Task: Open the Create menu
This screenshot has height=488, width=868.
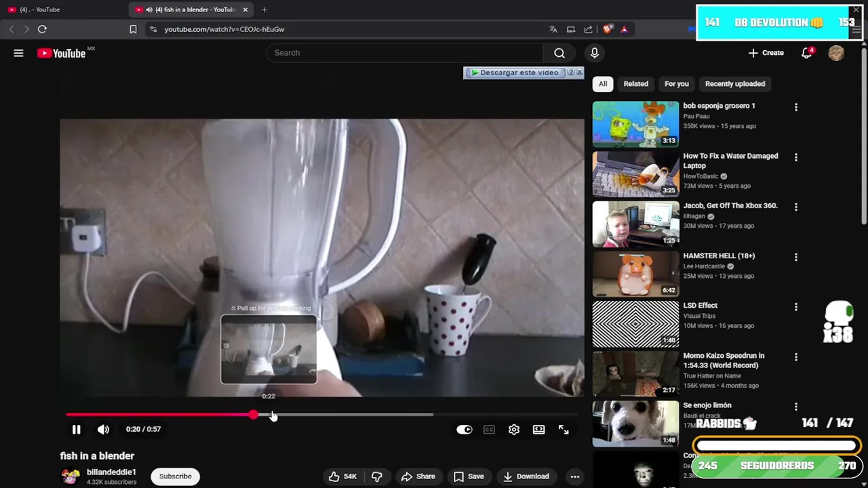Action: [x=766, y=53]
